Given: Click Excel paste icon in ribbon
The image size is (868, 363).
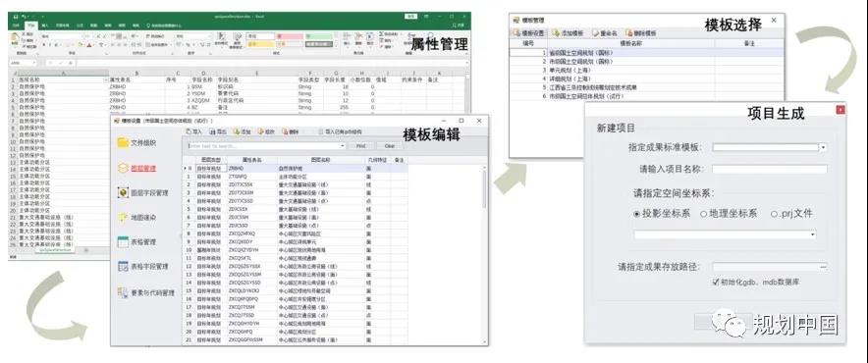Looking at the screenshot, I should tap(15, 38).
